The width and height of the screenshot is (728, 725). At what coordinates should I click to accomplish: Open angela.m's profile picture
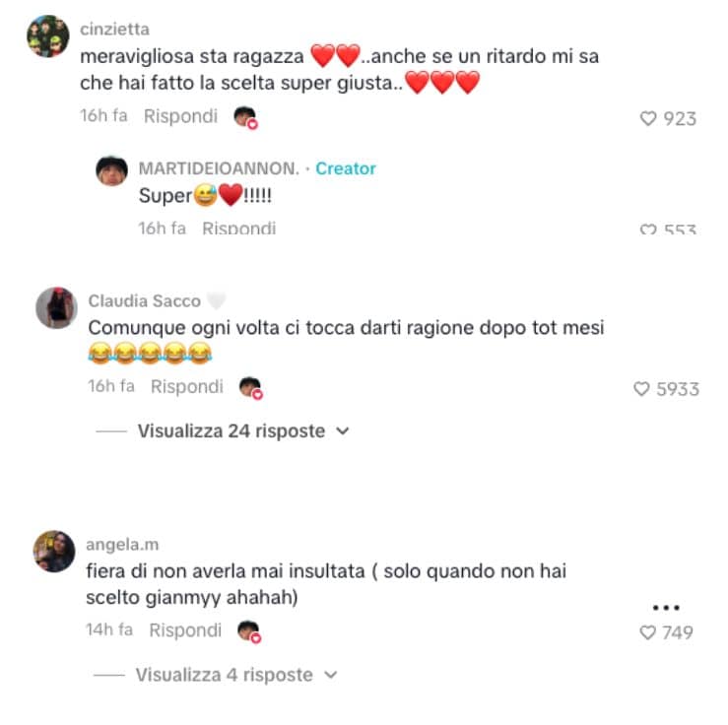tap(54, 552)
